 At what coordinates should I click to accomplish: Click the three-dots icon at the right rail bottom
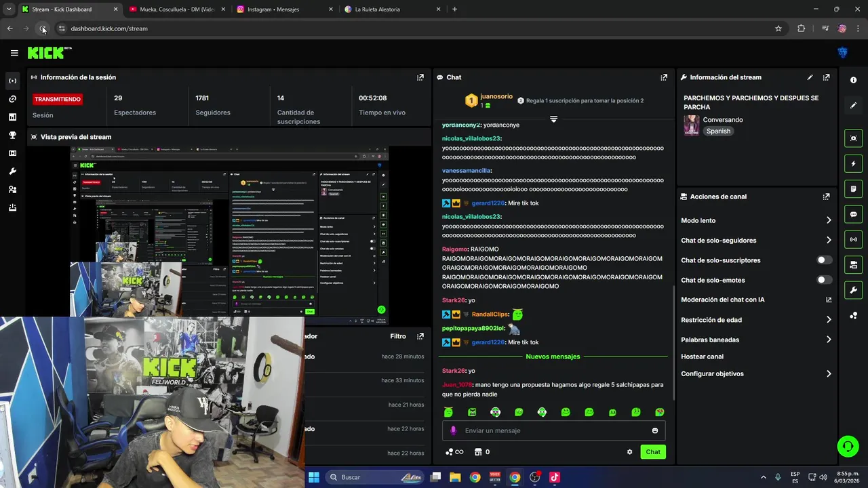coord(853,316)
